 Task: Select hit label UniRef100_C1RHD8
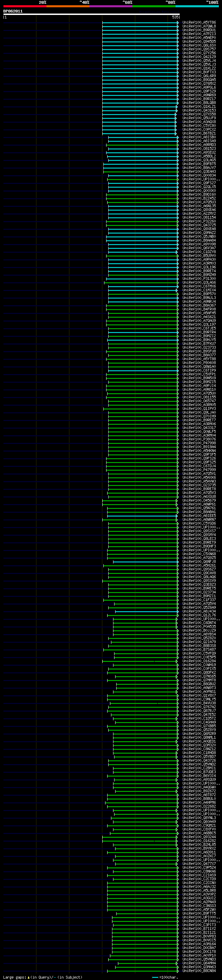[x=199, y=753]
